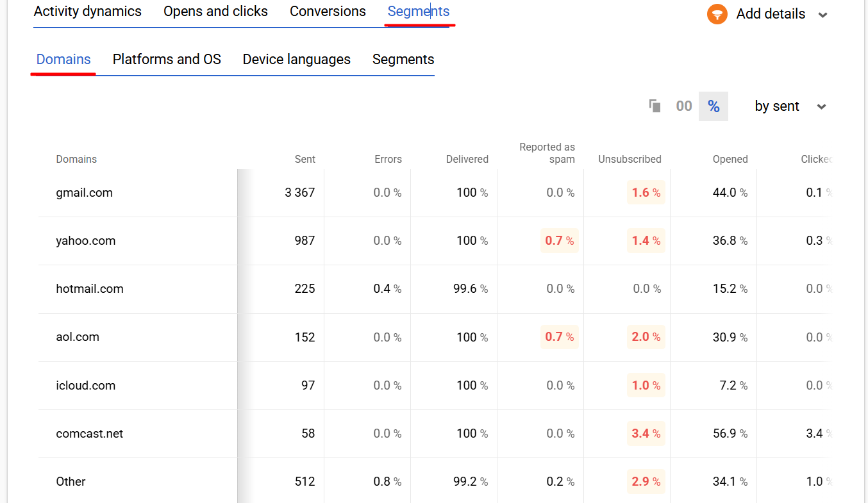Click Other opened value 34.1 %
Viewport: 868px width, 503px height.
click(730, 482)
